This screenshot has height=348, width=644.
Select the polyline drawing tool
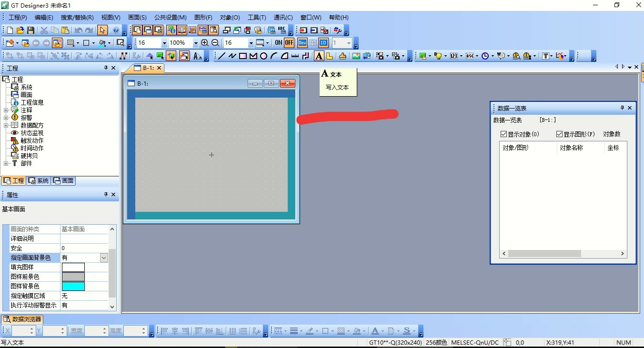[x=232, y=56]
